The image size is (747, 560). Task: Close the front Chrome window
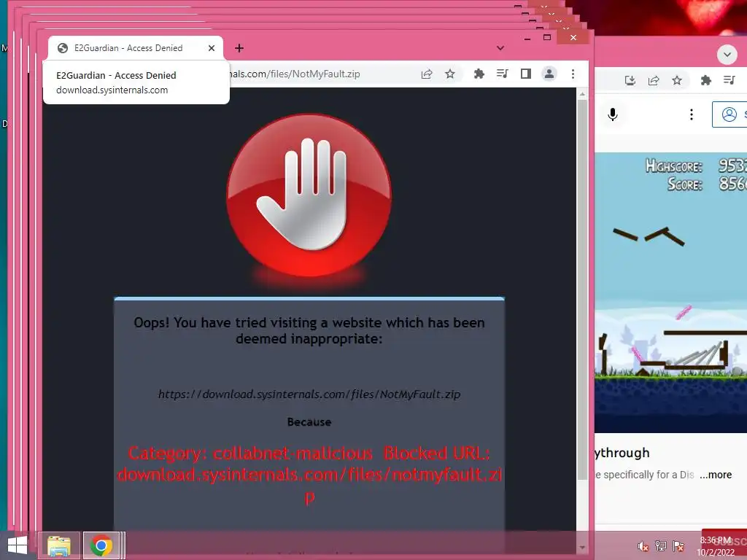coord(573,37)
